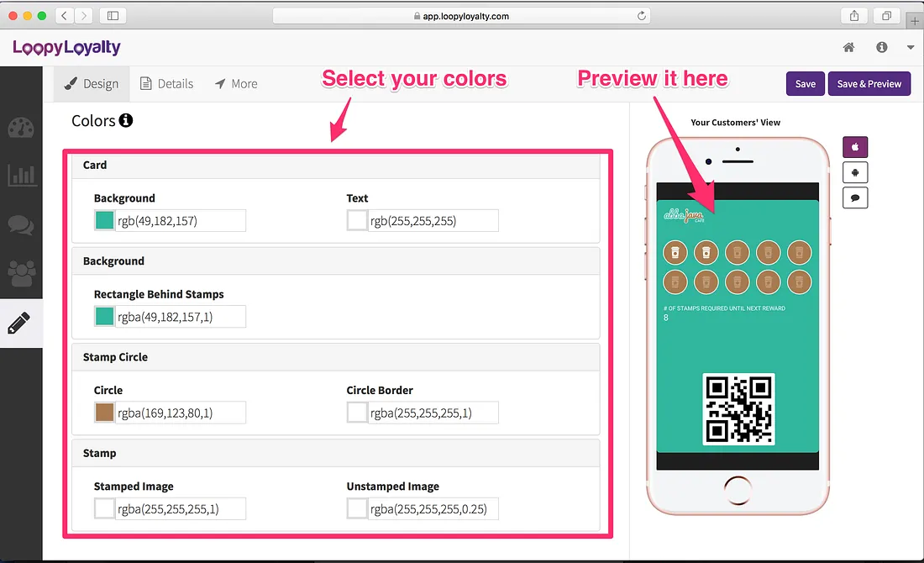924x563 pixels.
Task: Edit Stamped Image rgba(255,255,255,1) field
Action: point(181,508)
